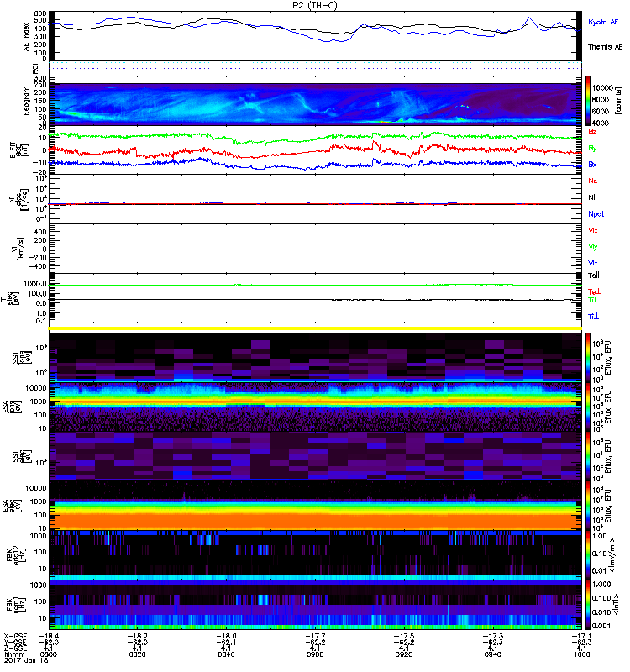Select the "Themis AE" legend label
630x672 pixels.
[605, 47]
